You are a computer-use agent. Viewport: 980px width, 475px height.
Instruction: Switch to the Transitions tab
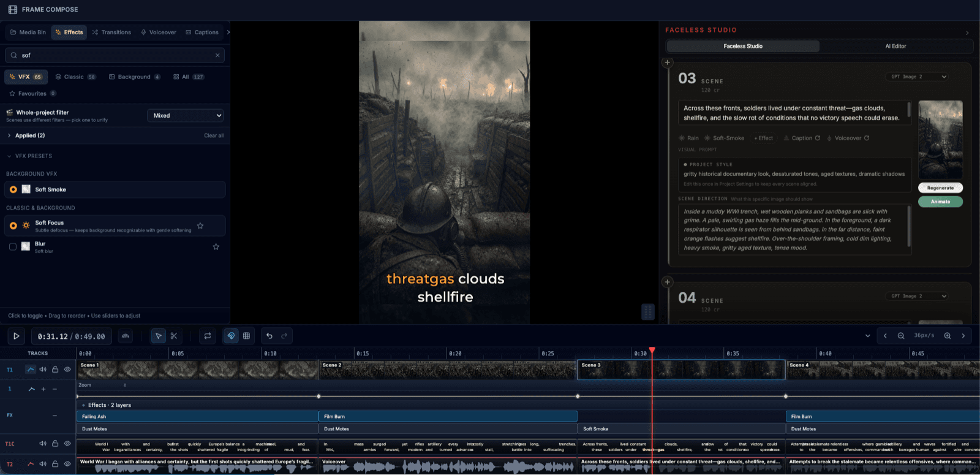[x=111, y=32]
